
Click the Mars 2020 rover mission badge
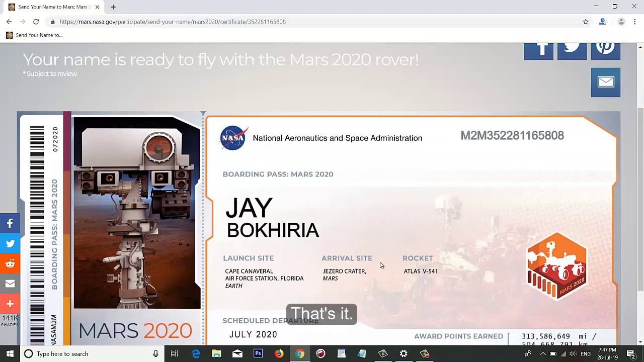[556, 266]
